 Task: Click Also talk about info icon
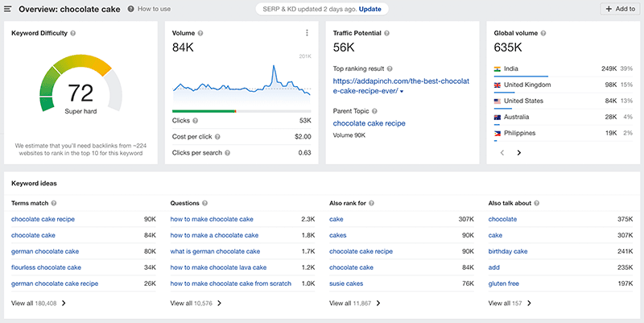click(537, 203)
